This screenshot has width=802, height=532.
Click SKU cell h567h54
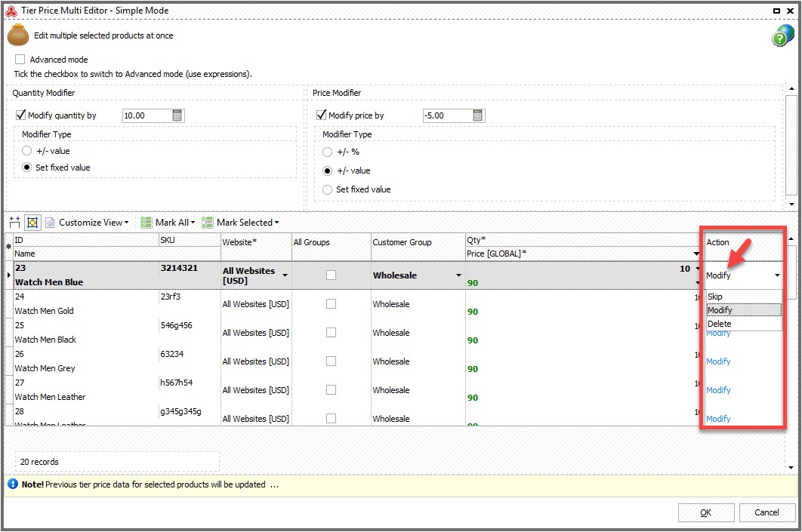[177, 383]
